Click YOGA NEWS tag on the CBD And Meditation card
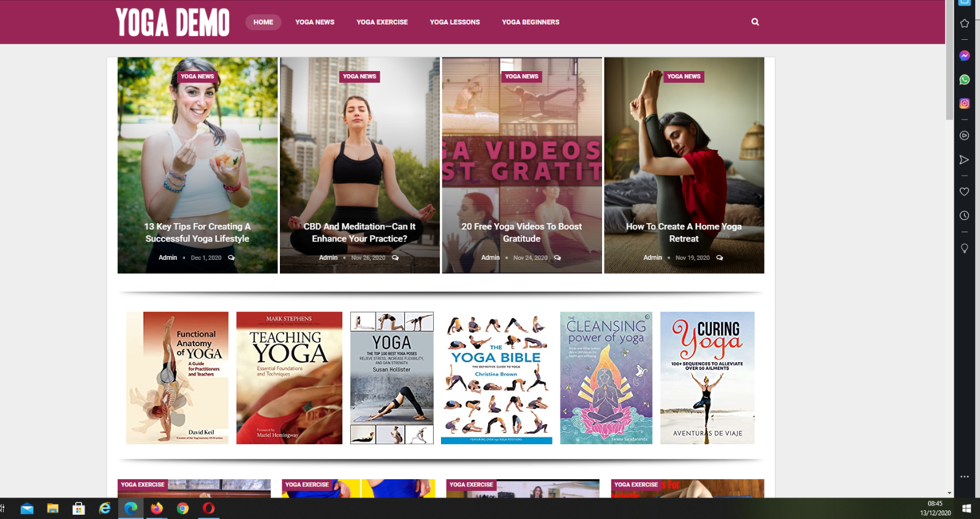 pyautogui.click(x=360, y=77)
